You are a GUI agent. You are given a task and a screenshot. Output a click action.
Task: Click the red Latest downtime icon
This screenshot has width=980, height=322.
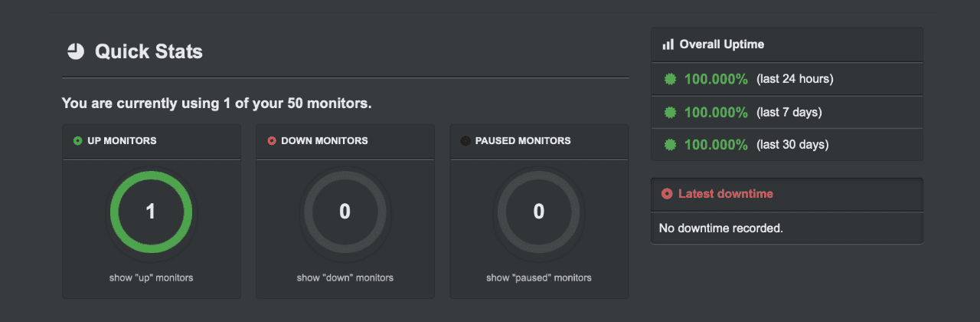click(667, 194)
